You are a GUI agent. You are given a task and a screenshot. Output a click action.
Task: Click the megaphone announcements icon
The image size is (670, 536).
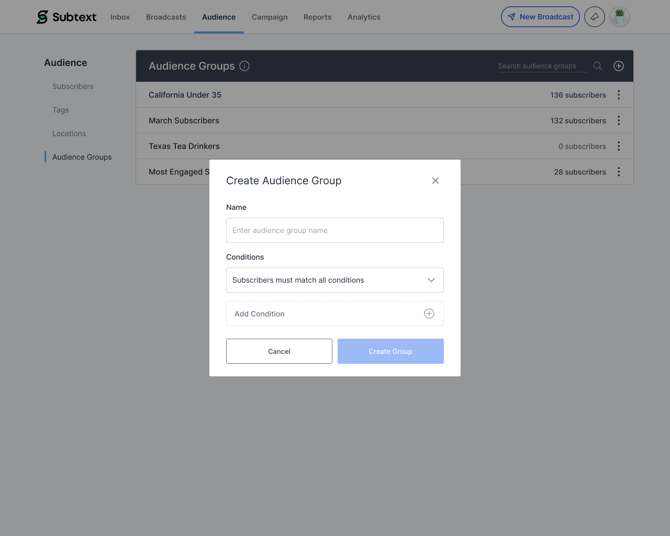coord(594,17)
